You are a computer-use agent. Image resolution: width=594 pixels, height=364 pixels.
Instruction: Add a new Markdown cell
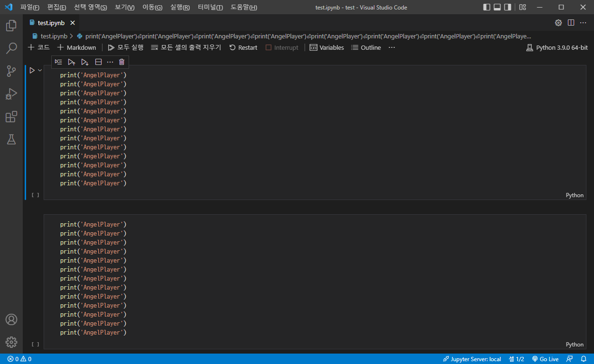(76, 47)
